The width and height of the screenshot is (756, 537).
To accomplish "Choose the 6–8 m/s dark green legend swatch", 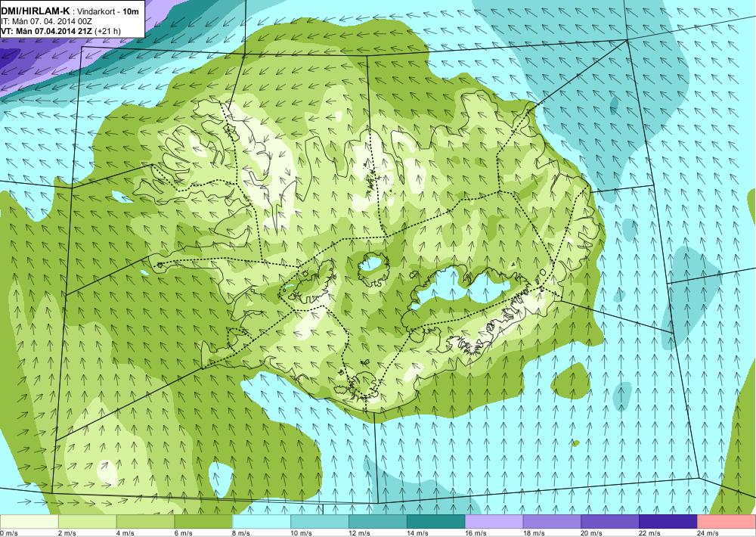I will 203,522.
